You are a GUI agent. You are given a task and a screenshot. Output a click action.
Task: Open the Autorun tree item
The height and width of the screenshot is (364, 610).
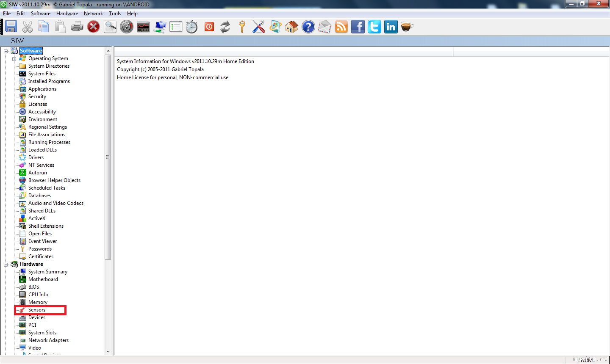38,173
